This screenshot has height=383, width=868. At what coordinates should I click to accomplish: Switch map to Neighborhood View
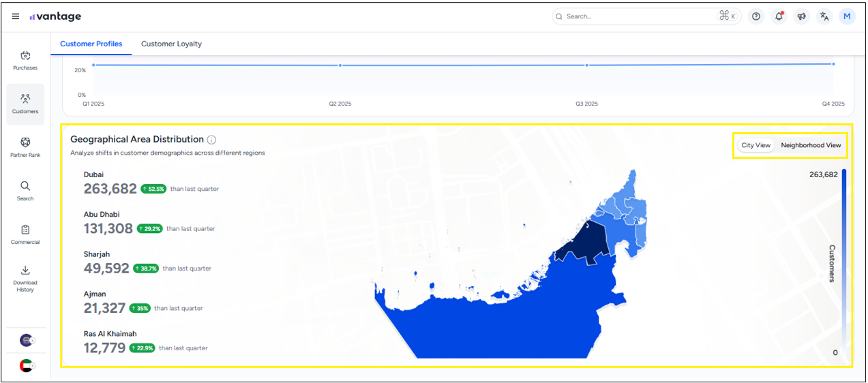pyautogui.click(x=811, y=145)
